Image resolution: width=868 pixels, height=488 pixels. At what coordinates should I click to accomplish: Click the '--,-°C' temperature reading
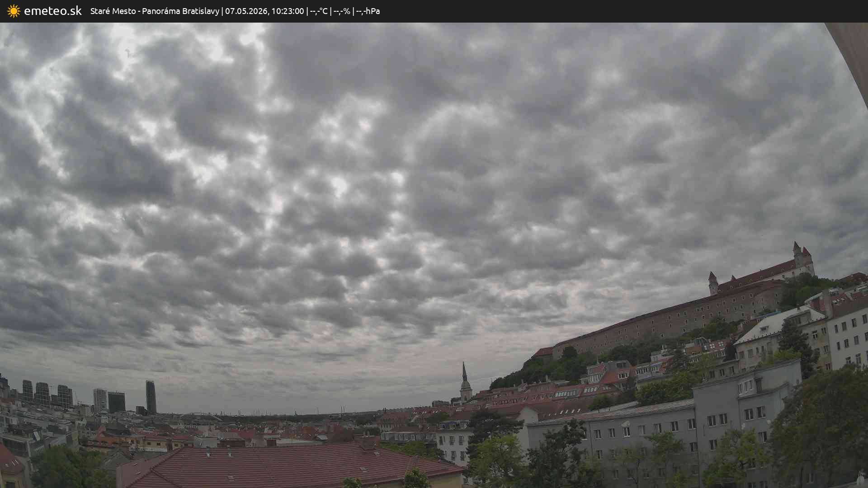click(x=319, y=11)
